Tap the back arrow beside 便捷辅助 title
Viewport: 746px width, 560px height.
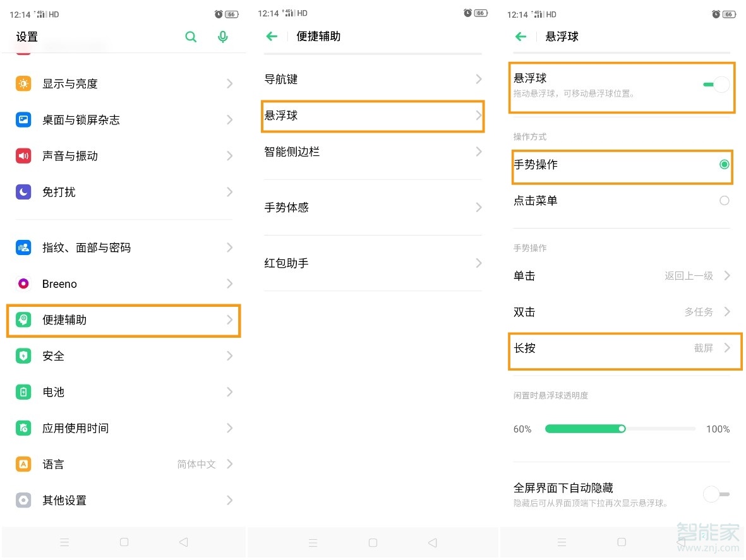click(272, 37)
